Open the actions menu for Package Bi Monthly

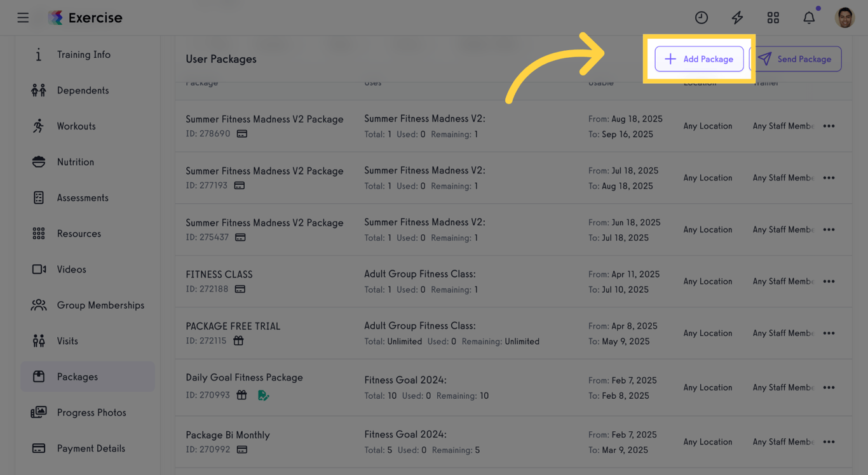coord(829,441)
